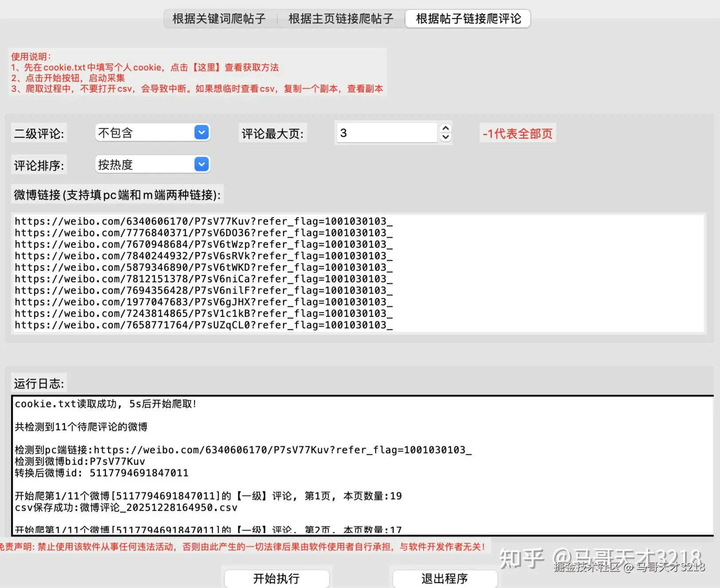Click the 开始执行 button
Image resolution: width=720 pixels, height=588 pixels.
pyautogui.click(x=276, y=578)
